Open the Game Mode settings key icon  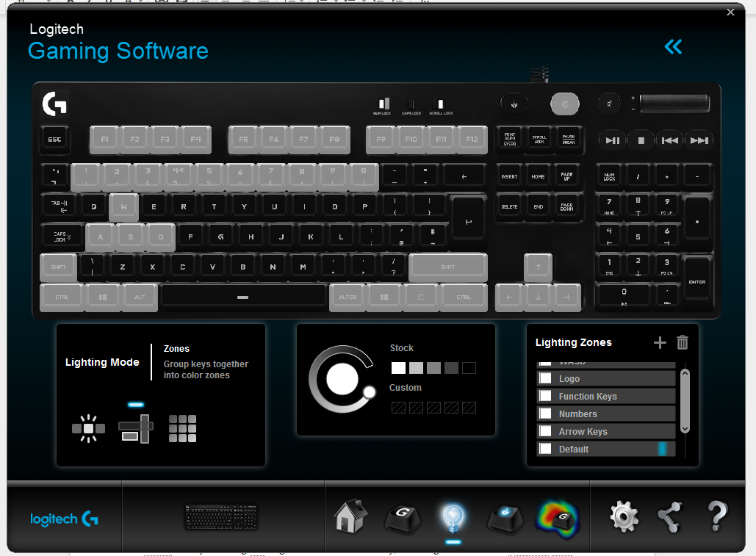[x=505, y=517]
